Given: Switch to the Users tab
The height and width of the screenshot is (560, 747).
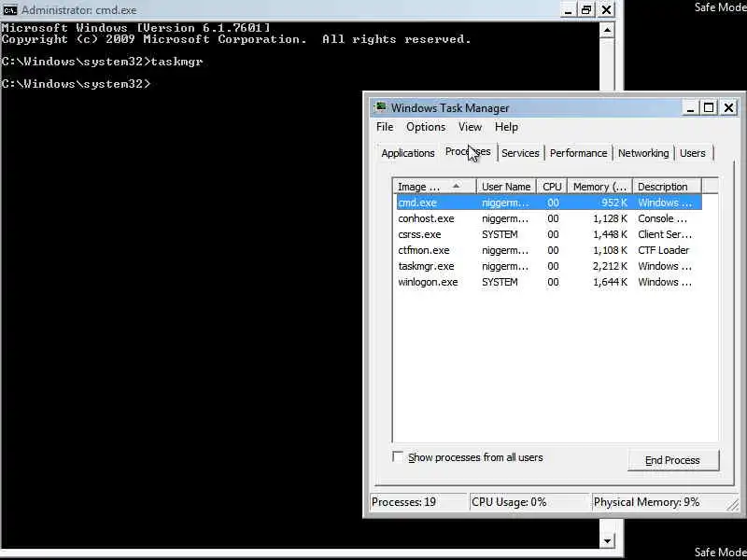Looking at the screenshot, I should [x=692, y=153].
